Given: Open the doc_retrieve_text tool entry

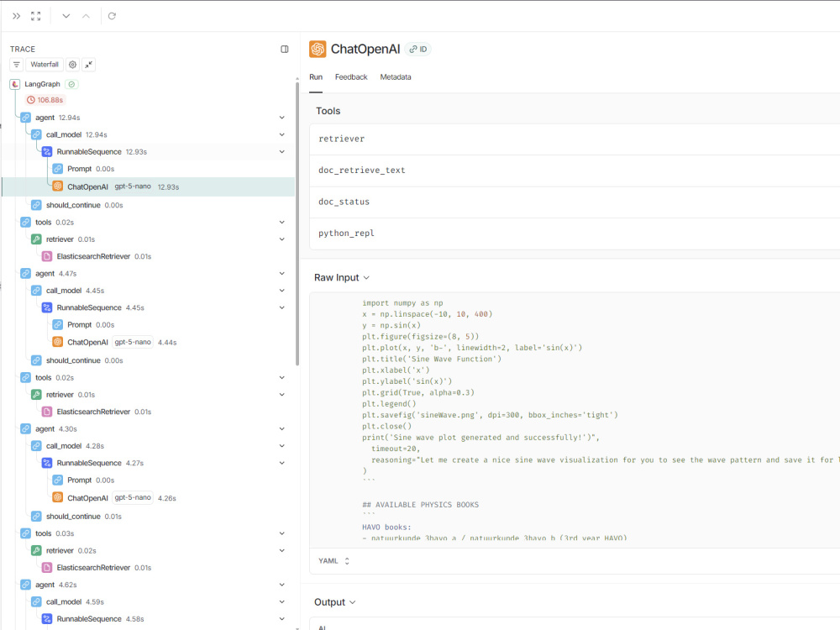Looking at the screenshot, I should coord(575,171).
